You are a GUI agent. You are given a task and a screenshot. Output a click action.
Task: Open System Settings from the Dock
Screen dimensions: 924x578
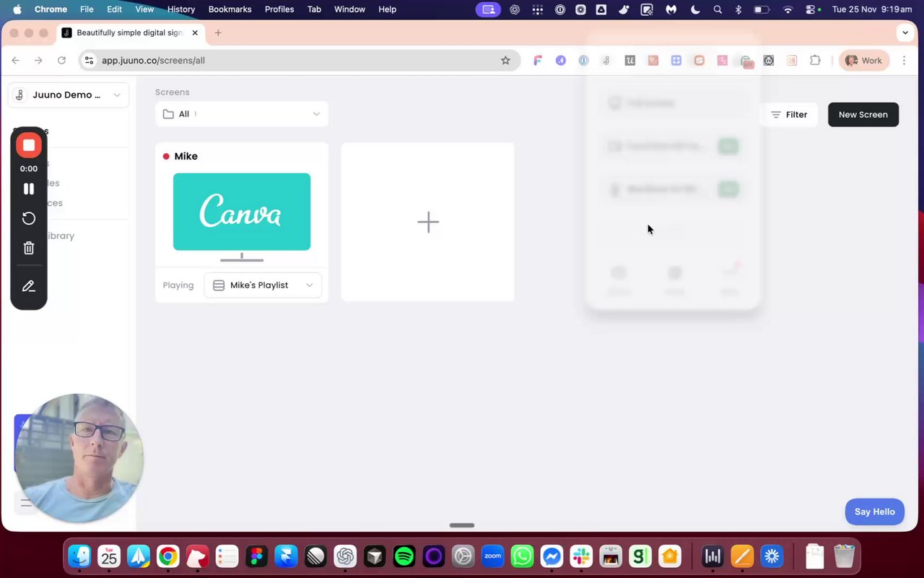(463, 556)
